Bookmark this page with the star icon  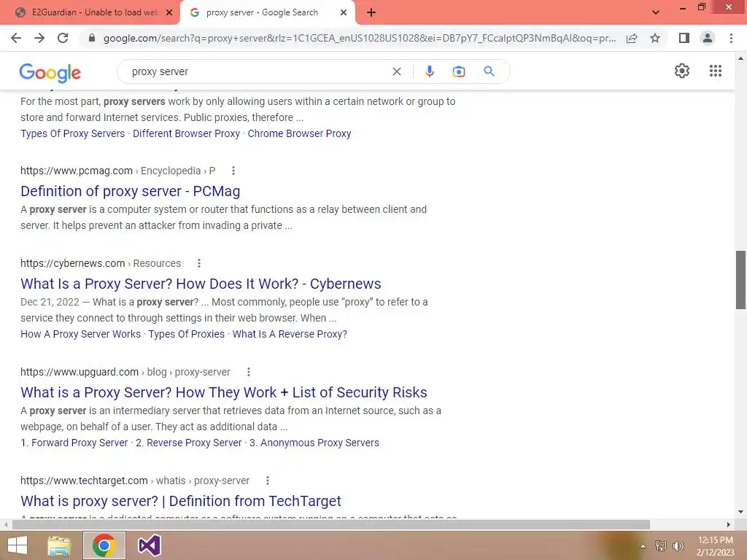click(655, 38)
